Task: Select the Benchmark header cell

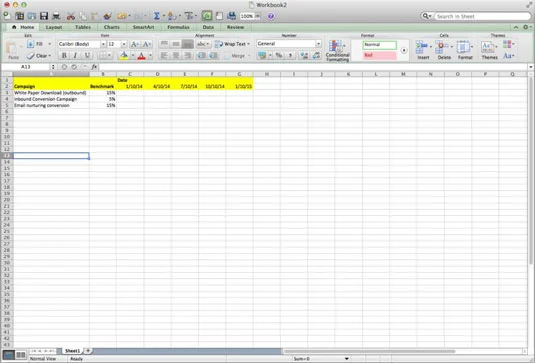Action: (x=103, y=86)
